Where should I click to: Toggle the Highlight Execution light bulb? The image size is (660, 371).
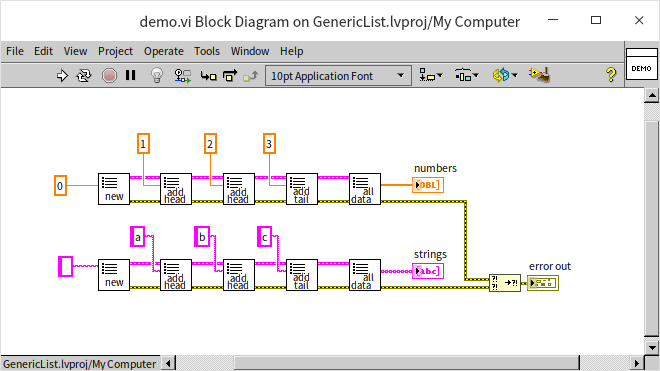[x=157, y=76]
